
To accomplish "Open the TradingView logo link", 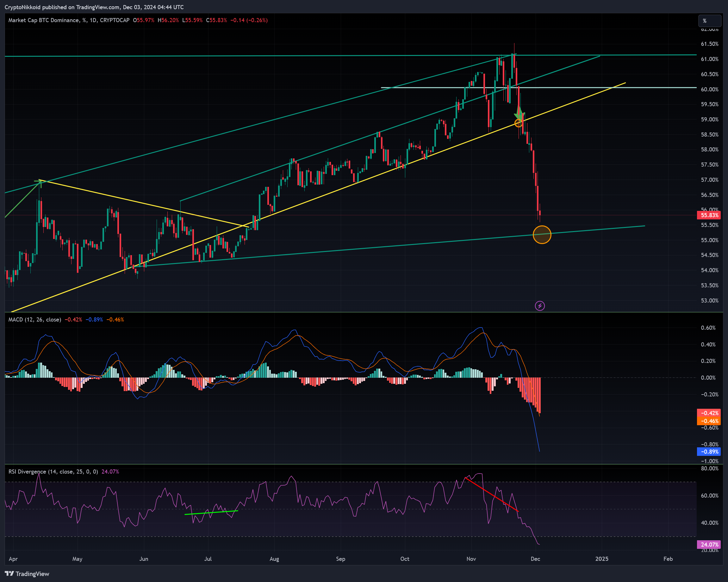I will [27, 573].
